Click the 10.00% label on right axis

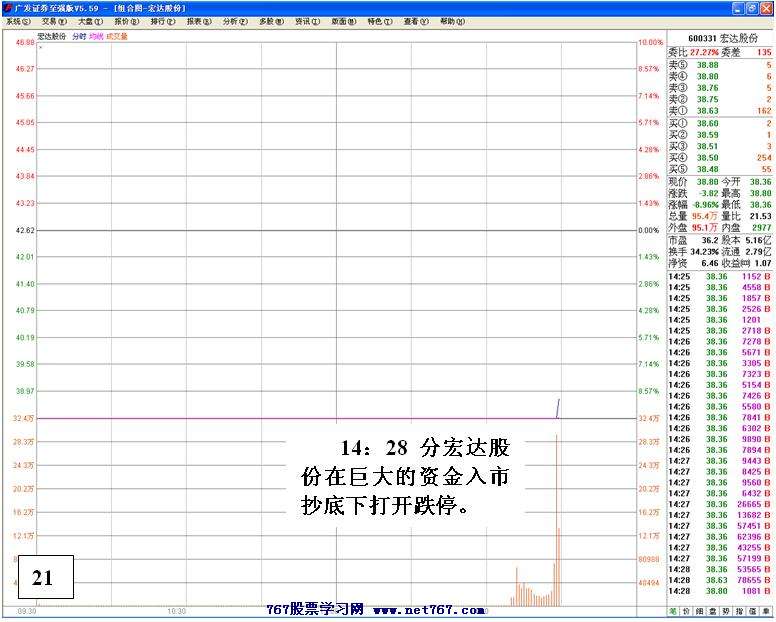pyautogui.click(x=650, y=43)
